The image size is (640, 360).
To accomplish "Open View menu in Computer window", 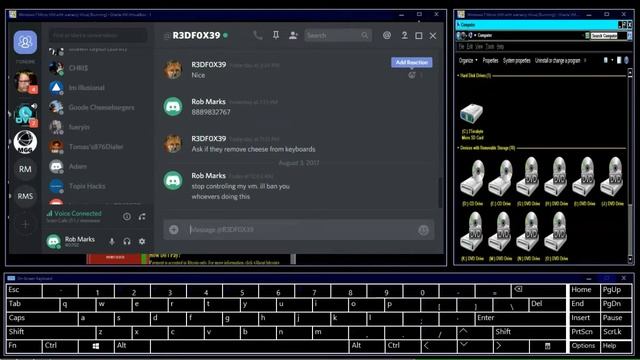I will (x=479, y=47).
